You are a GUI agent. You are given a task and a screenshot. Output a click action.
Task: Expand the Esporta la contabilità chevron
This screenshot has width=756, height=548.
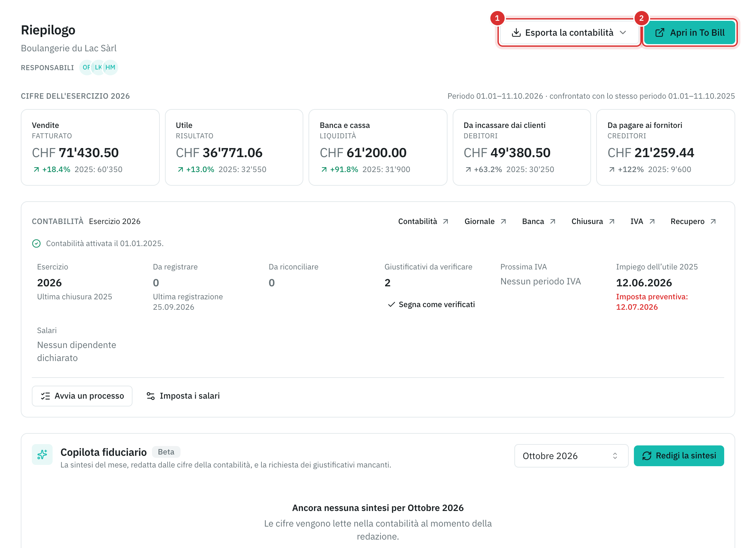(623, 33)
